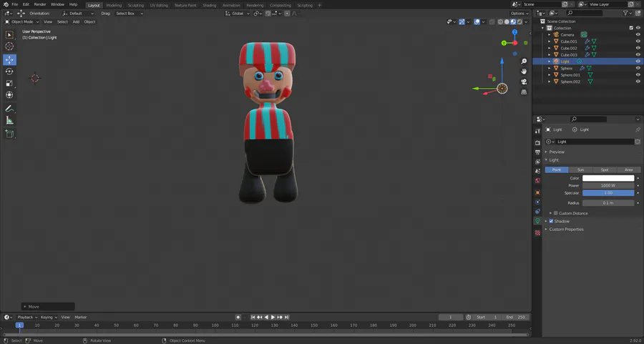Open the Select Box drag dropdown
Screen dimensions: 644x344
point(129,14)
